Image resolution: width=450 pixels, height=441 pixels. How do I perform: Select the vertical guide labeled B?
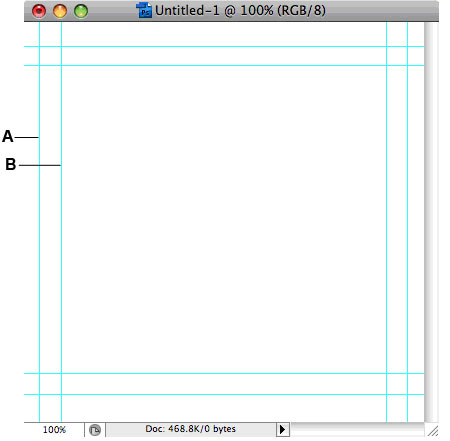(61, 222)
